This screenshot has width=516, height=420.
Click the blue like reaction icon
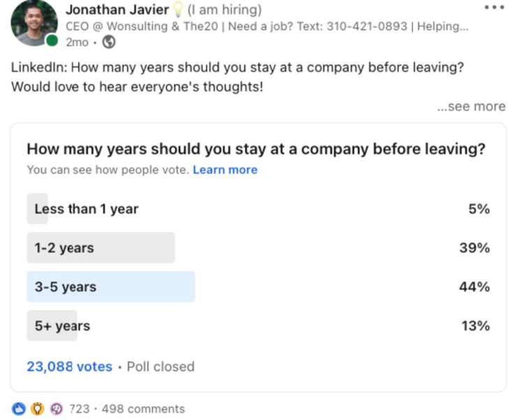(x=18, y=409)
